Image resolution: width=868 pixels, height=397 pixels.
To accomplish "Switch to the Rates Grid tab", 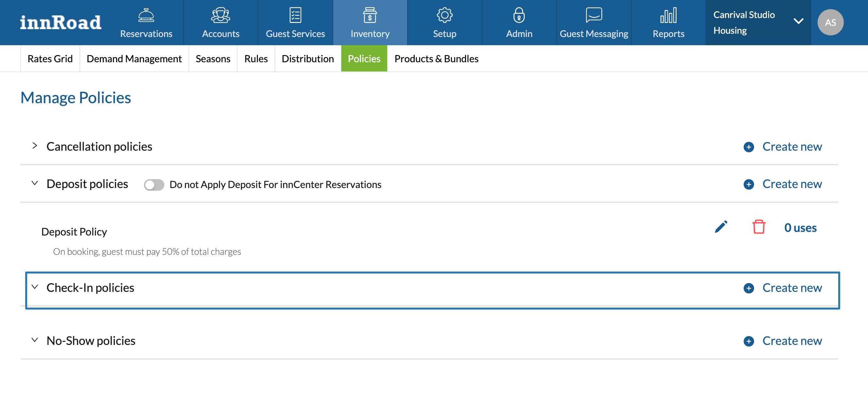I will coord(50,59).
